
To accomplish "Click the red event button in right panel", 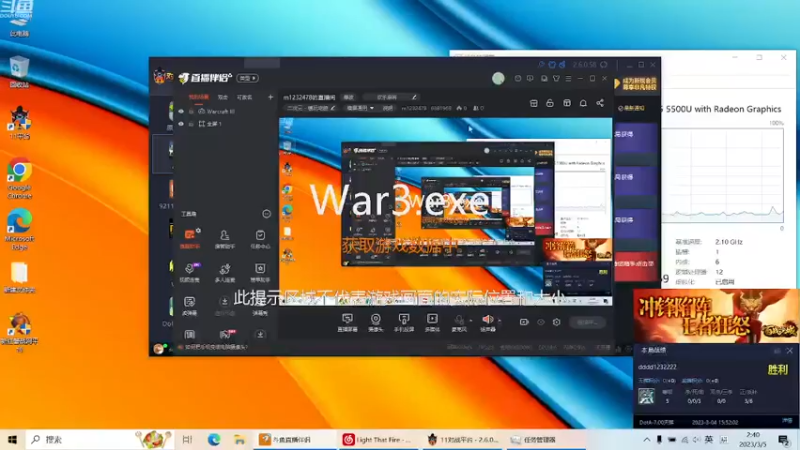I will point(635,264).
